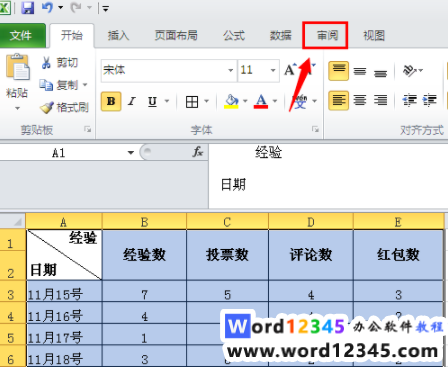Open the 粘贴 paste options dropdown arrow
This screenshot has width=448, height=367.
[x=17, y=108]
